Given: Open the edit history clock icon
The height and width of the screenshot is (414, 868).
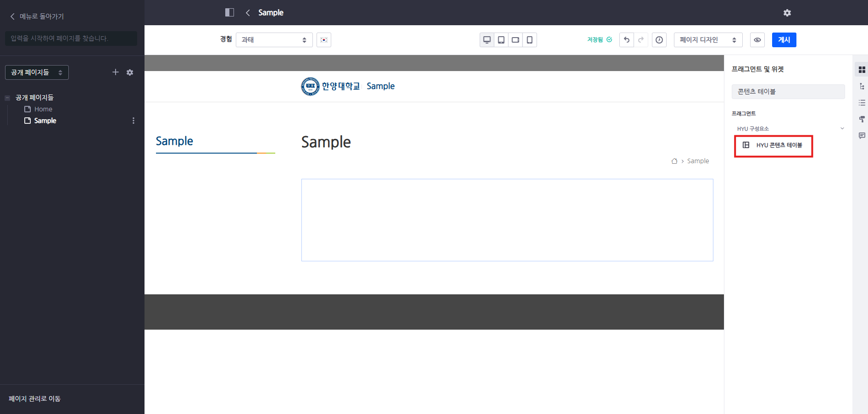Looking at the screenshot, I should [659, 40].
